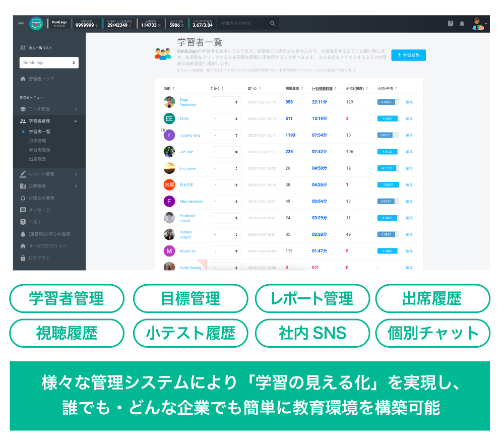Click the 5.0000 score bar

click(x=388, y=185)
